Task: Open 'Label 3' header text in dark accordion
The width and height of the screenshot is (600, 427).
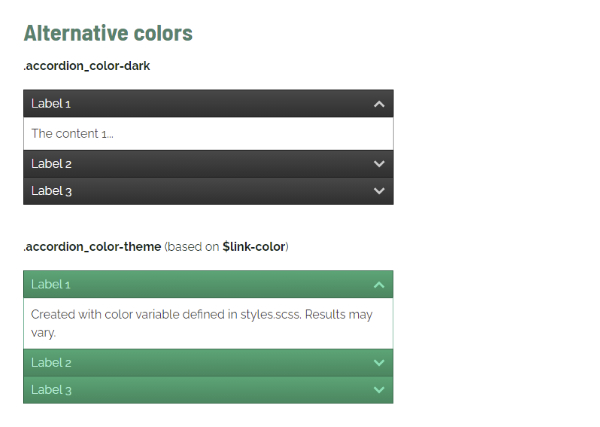Action: click(x=51, y=191)
